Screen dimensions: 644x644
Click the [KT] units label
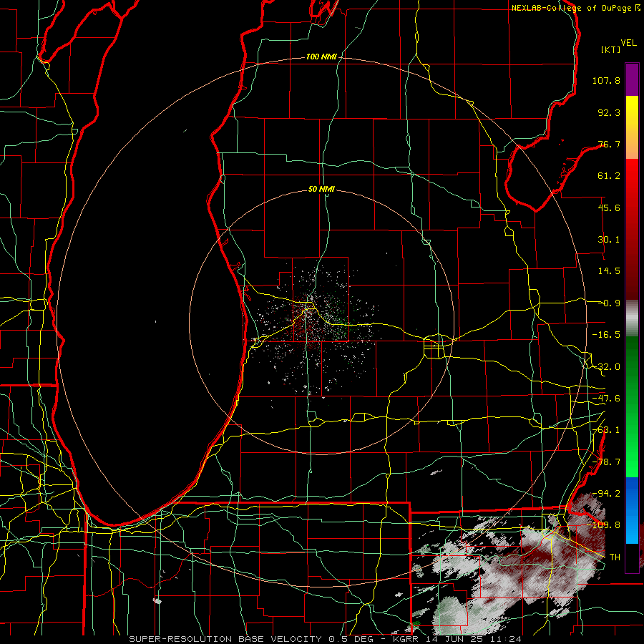pos(611,49)
